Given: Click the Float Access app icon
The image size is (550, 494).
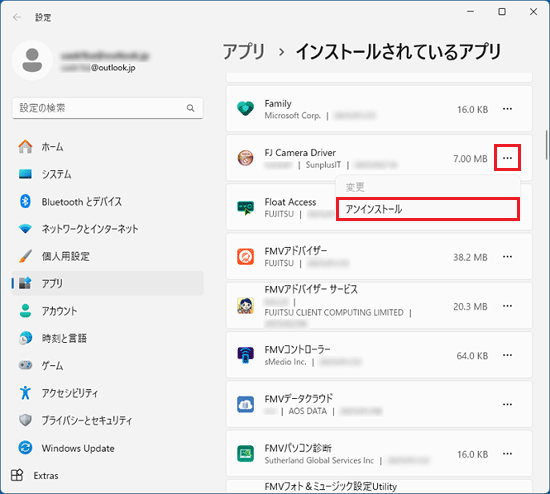Looking at the screenshot, I should (x=245, y=207).
